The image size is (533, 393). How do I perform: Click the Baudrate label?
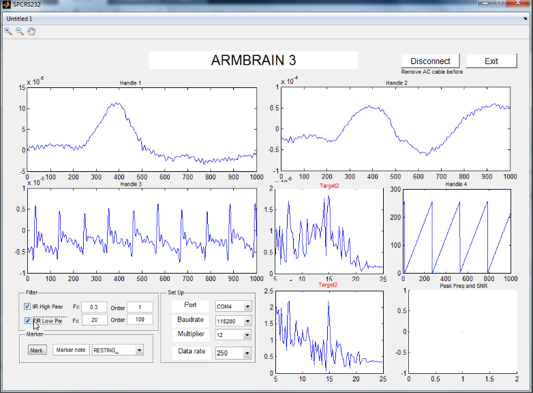(190, 320)
